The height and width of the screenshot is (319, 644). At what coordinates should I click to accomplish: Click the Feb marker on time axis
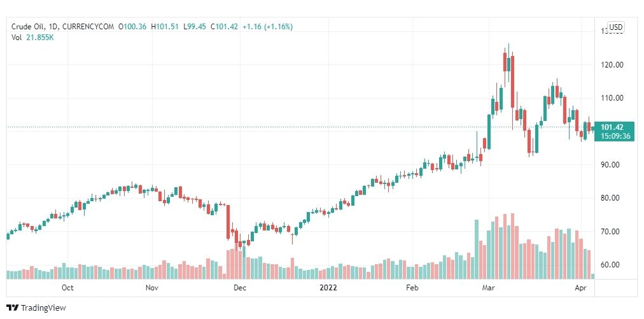click(412, 288)
